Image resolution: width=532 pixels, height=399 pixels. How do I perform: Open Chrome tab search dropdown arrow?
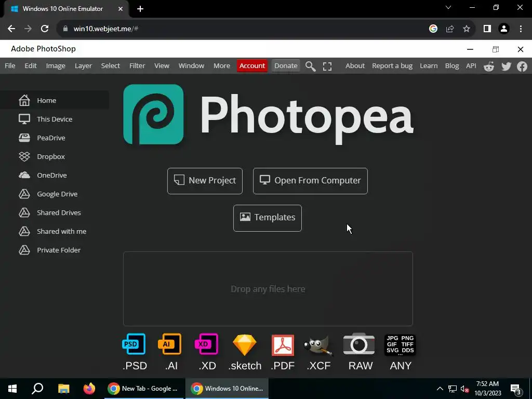pos(448,7)
